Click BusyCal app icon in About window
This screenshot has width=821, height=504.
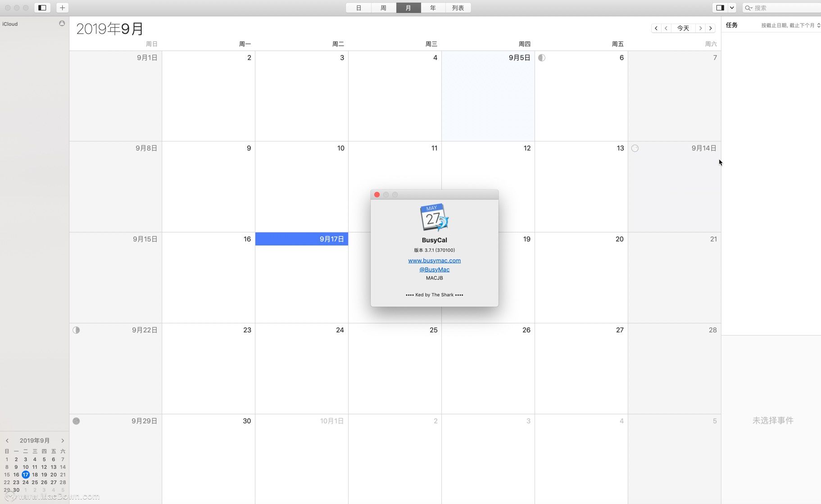click(x=434, y=218)
